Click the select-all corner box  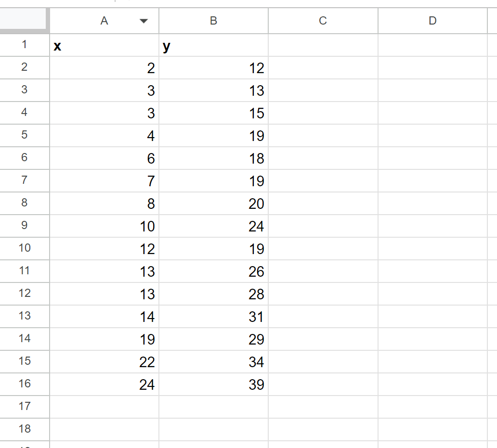(x=24, y=20)
